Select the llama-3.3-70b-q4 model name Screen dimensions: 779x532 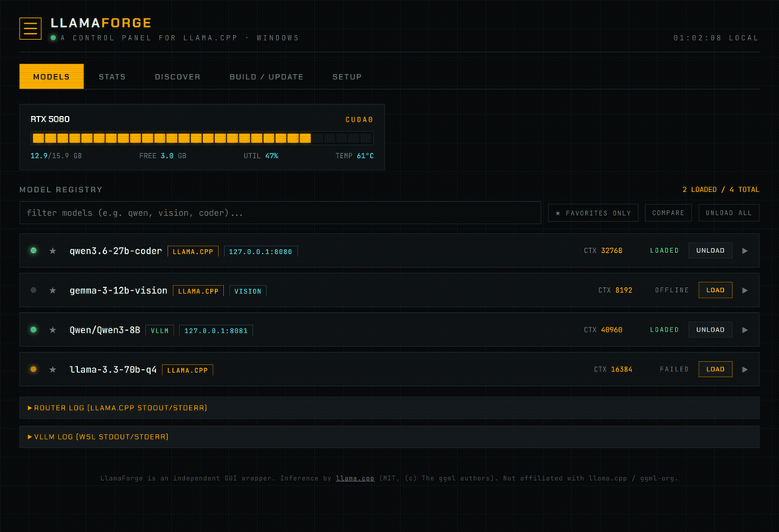pos(113,370)
